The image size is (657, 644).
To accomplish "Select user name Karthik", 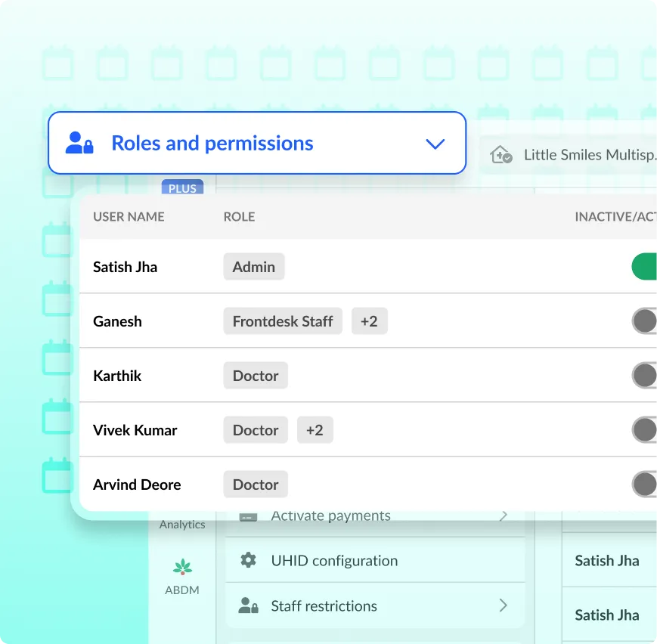I will coord(117,376).
